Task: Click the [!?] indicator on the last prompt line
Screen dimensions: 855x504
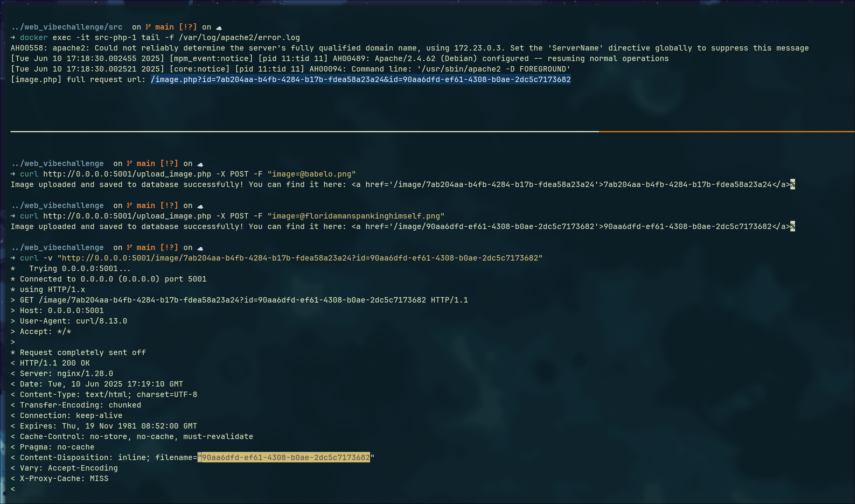Action: (x=169, y=247)
